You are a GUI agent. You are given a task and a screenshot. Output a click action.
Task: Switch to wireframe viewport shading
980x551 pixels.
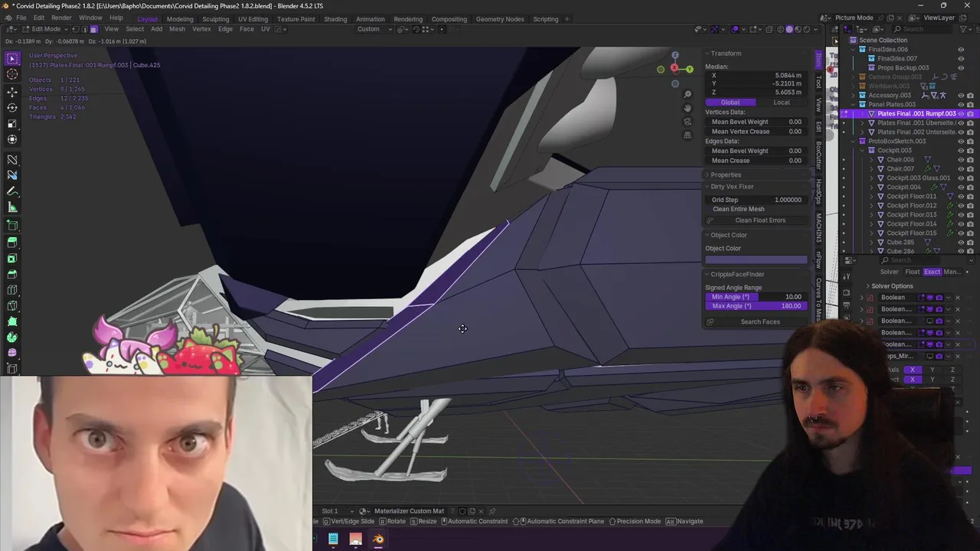[x=782, y=29]
